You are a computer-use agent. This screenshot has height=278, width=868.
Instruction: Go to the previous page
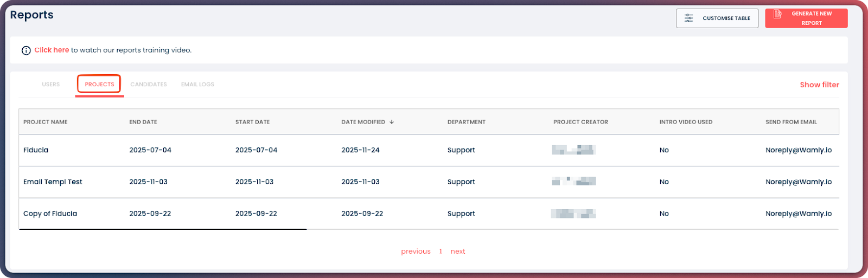click(x=416, y=251)
